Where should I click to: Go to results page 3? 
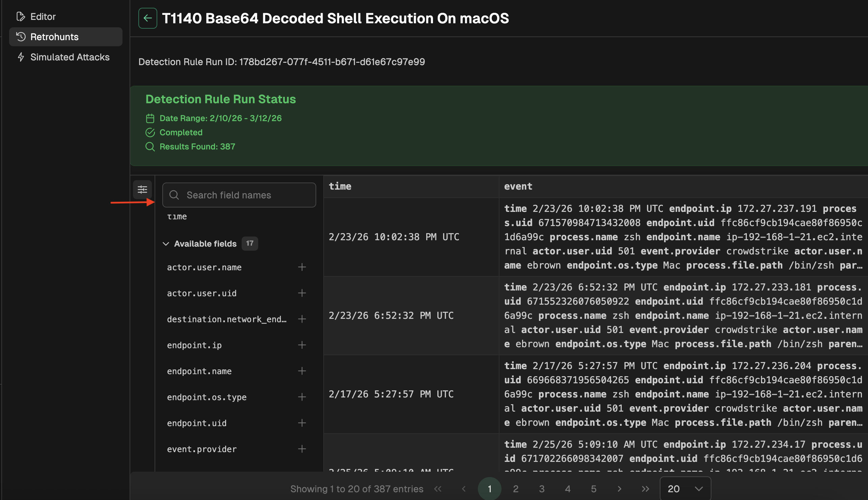541,489
